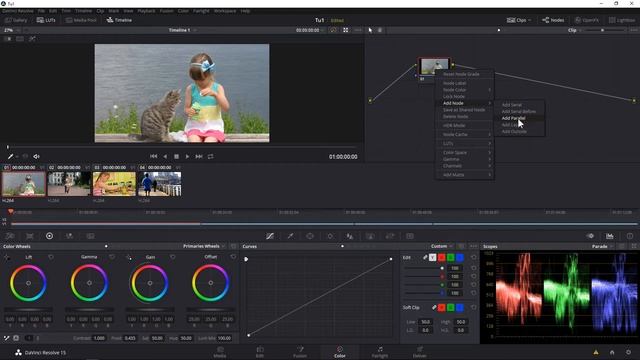
Task: Show the Scopes palette icon
Action: [x=610, y=236]
